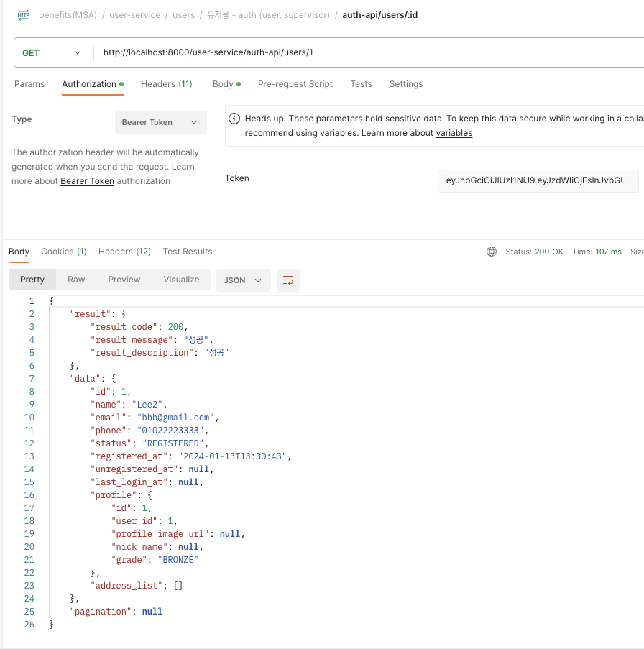Open the Headers (11) request tab
Viewport: 644px width, 649px height.
tap(167, 84)
